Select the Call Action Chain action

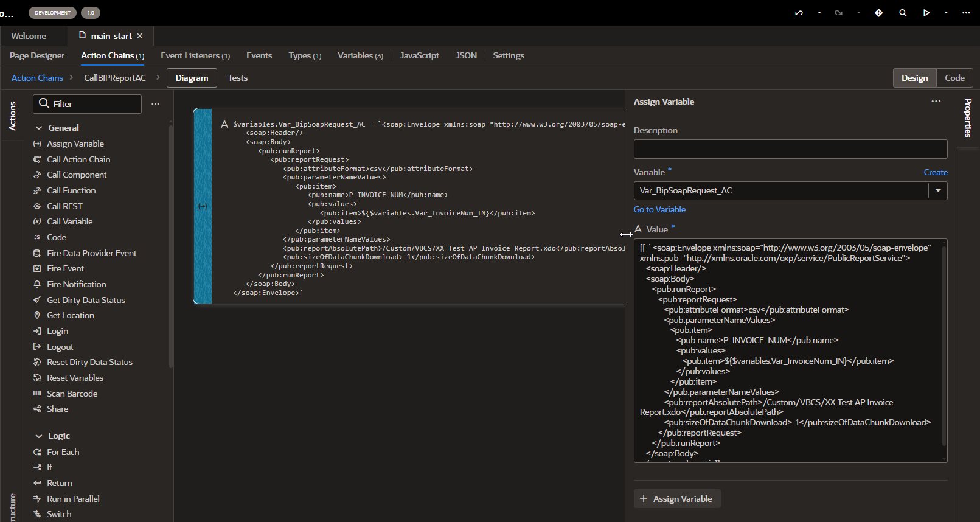[78, 159]
